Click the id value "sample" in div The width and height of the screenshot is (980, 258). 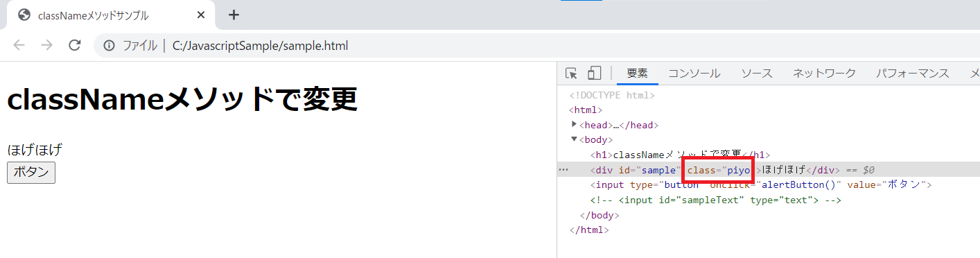pos(658,170)
